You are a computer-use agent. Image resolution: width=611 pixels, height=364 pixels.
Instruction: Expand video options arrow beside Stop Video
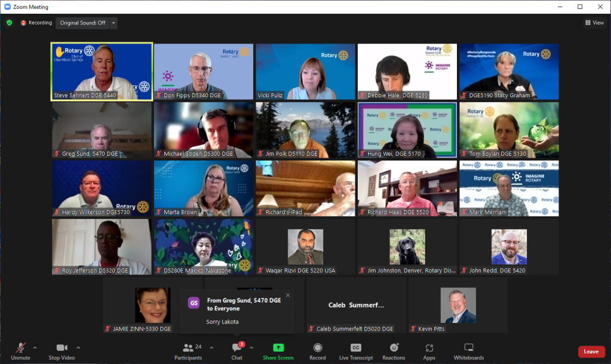[x=78, y=347]
